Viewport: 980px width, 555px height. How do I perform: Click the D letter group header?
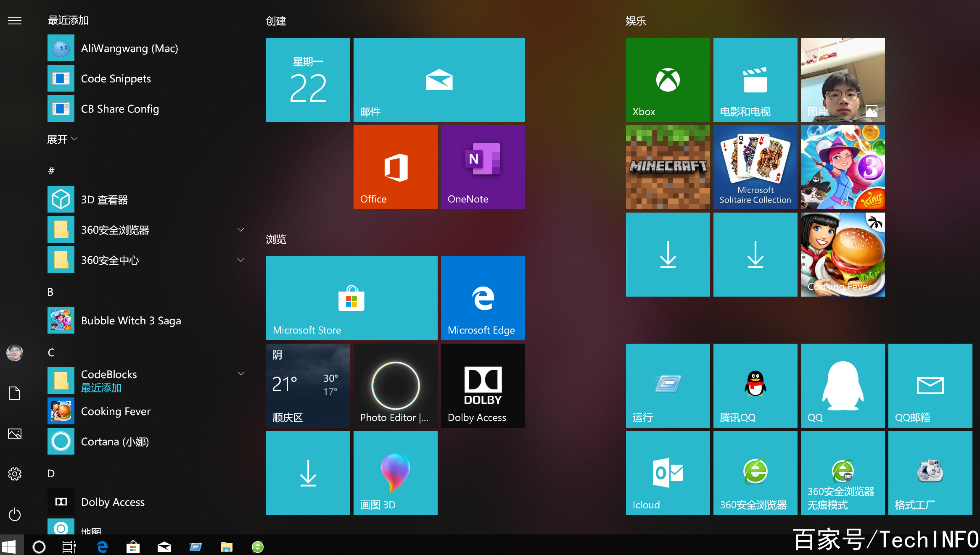tap(51, 473)
